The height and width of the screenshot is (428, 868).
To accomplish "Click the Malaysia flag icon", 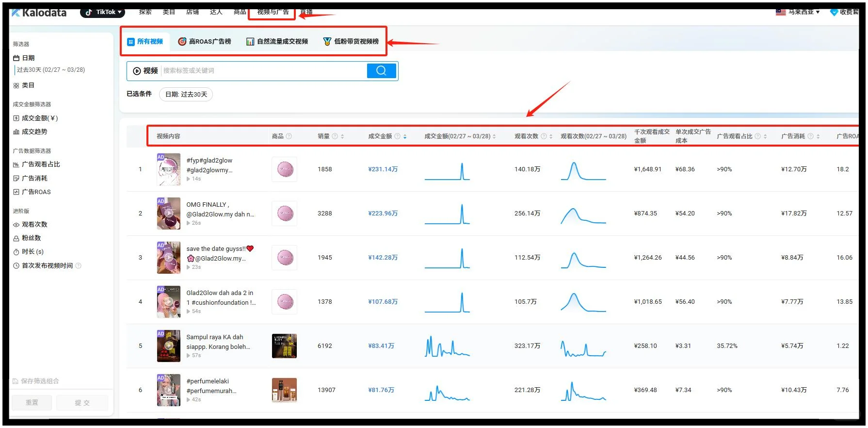I will (781, 12).
